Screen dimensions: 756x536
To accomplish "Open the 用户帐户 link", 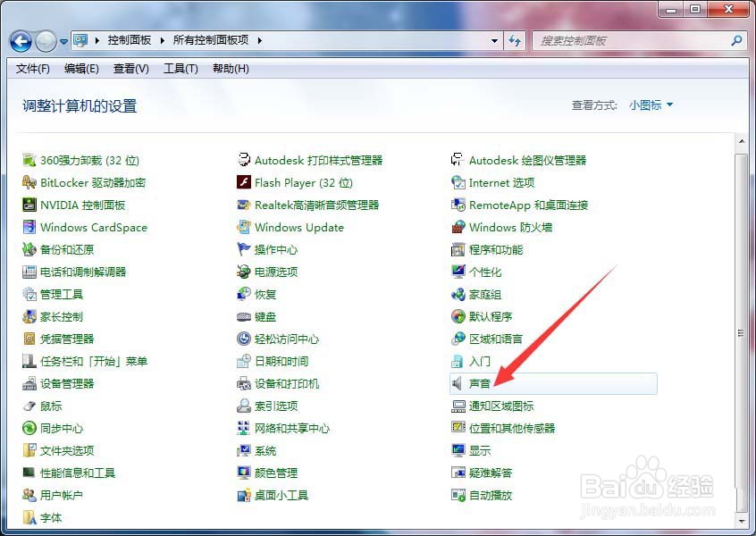I will 62,495.
